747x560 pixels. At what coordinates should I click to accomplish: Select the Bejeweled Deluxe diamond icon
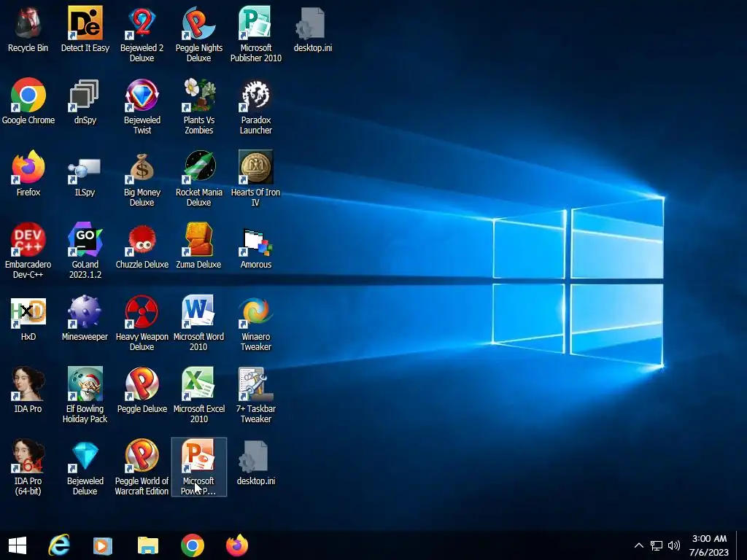click(x=85, y=467)
